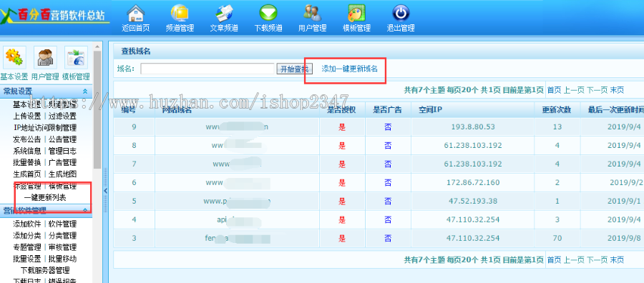
Task: Open 添加软件 in sidebar
Action: pos(27,224)
